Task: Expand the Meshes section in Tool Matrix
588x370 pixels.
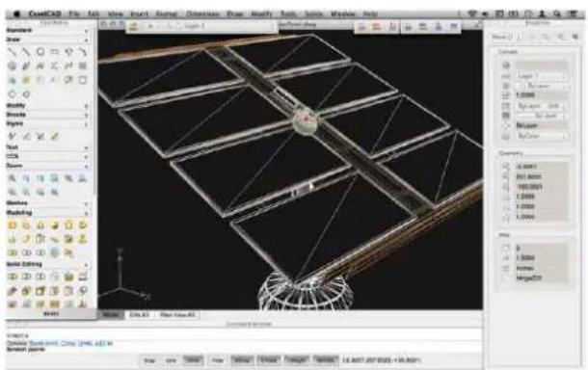Action: (x=86, y=203)
